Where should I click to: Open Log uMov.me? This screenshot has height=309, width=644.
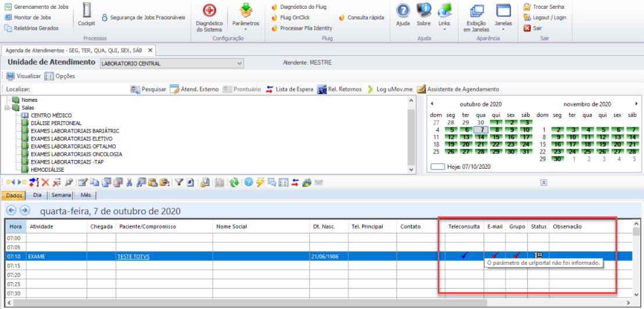pyautogui.click(x=390, y=89)
